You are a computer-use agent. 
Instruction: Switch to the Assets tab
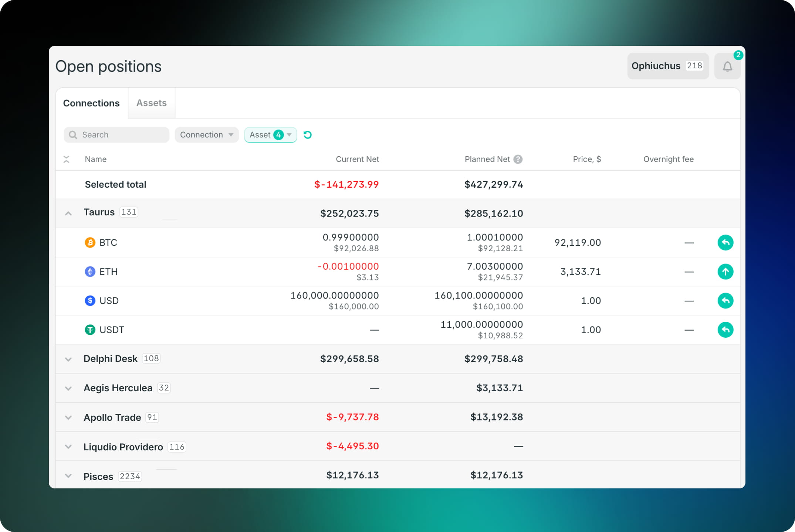151,103
